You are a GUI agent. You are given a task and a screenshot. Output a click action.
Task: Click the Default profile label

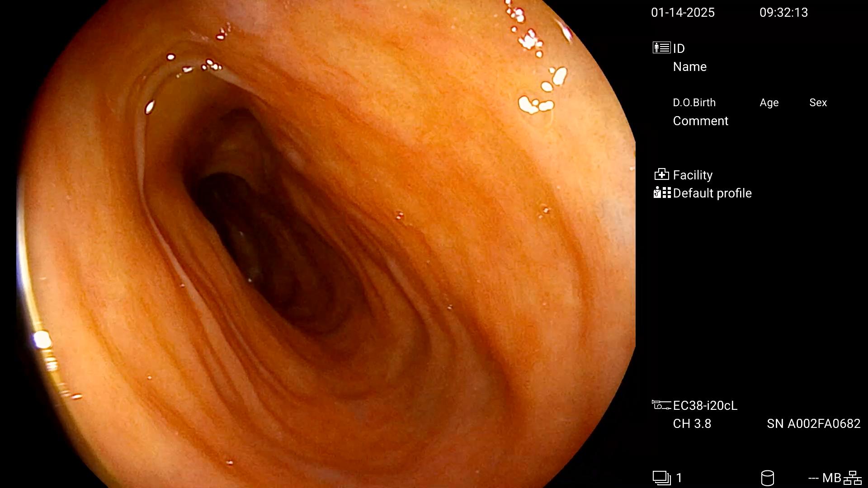coord(712,193)
